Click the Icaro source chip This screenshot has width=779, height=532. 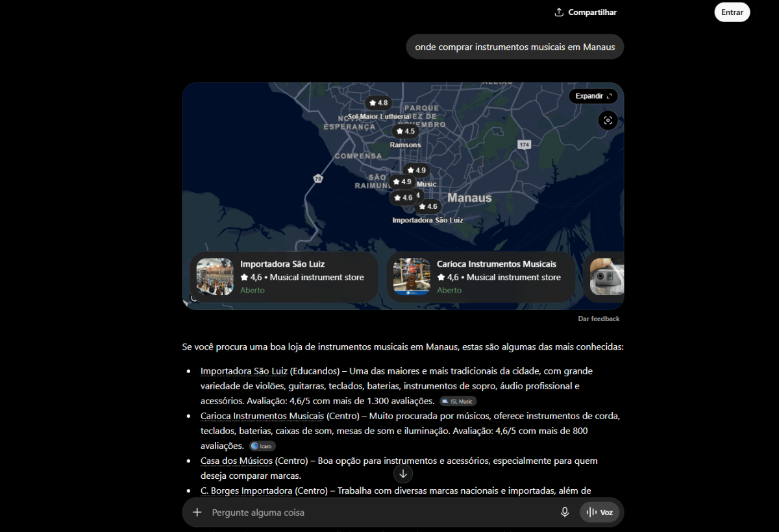[262, 446]
